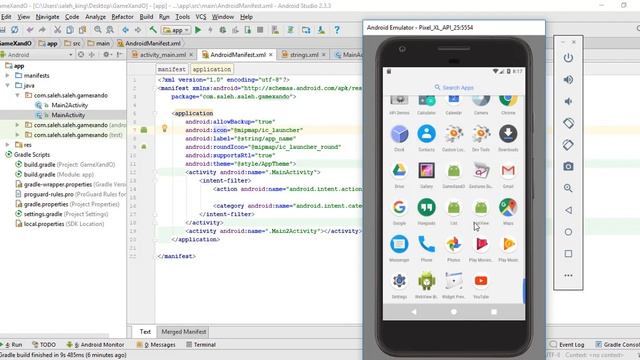Run the app with the green play button
This screenshot has height=360, width=640.
(x=198, y=30)
